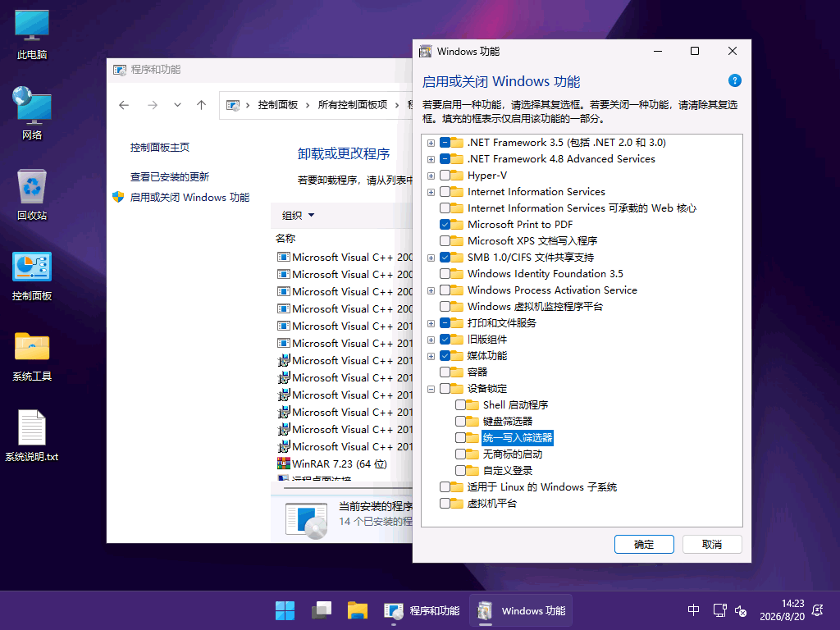This screenshot has height=630, width=840.
Task: Click the control panel icon in address bar
Action: (x=233, y=105)
